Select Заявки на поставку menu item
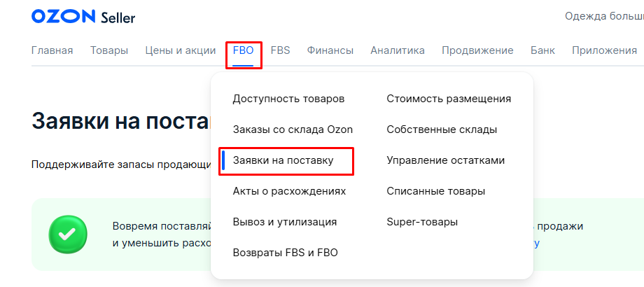The image size is (644, 287). coord(283,160)
